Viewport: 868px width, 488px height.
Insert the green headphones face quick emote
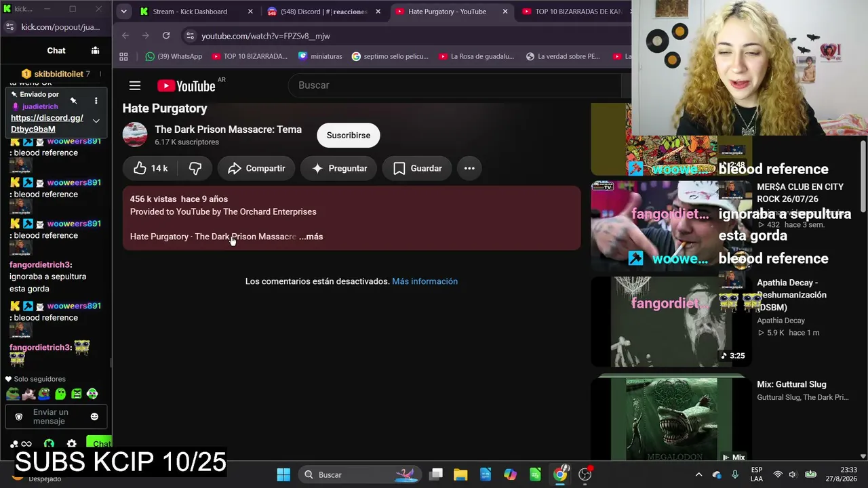[x=92, y=394]
